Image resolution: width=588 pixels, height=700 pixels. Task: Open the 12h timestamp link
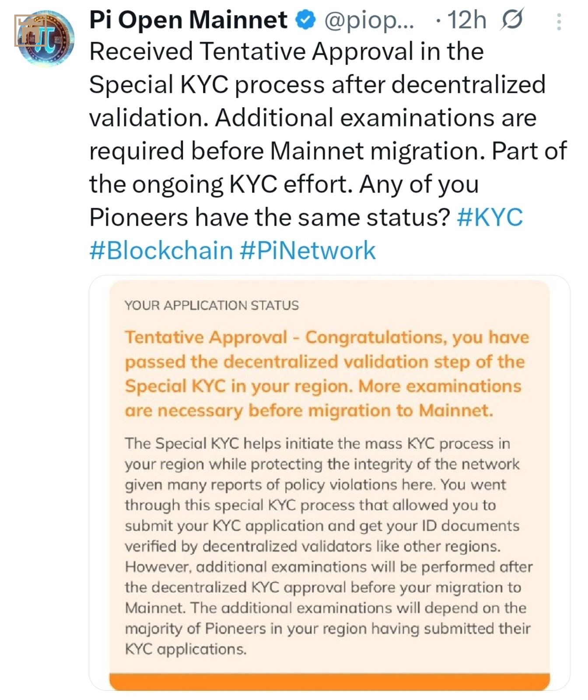[x=466, y=20]
